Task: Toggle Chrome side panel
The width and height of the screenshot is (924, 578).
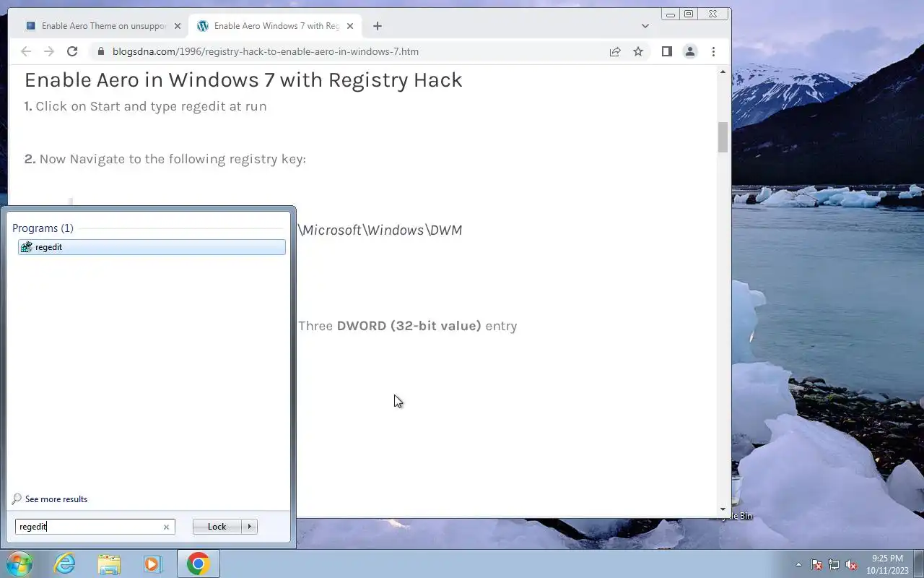Action: pyautogui.click(x=667, y=51)
